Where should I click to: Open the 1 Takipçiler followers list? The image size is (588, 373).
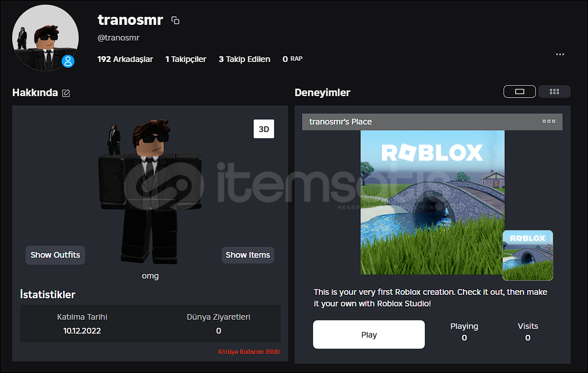tap(186, 59)
